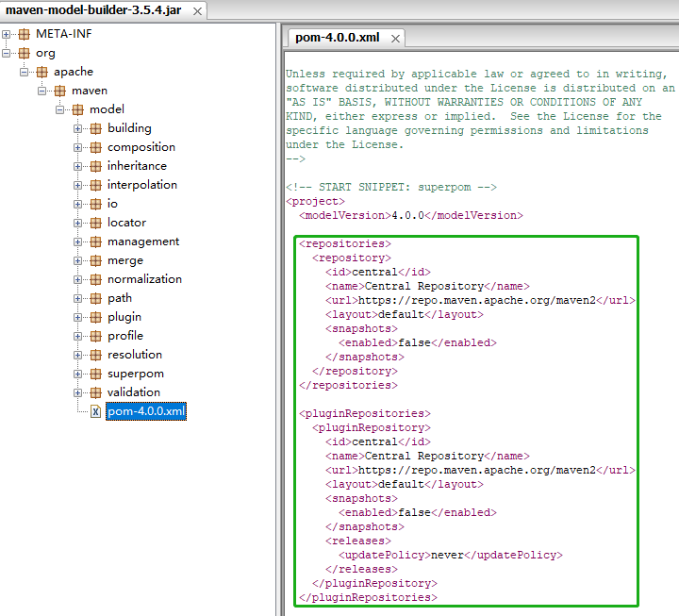Select pom-4.0.0.xml in the tree
This screenshot has height=616, width=679.
click(146, 411)
